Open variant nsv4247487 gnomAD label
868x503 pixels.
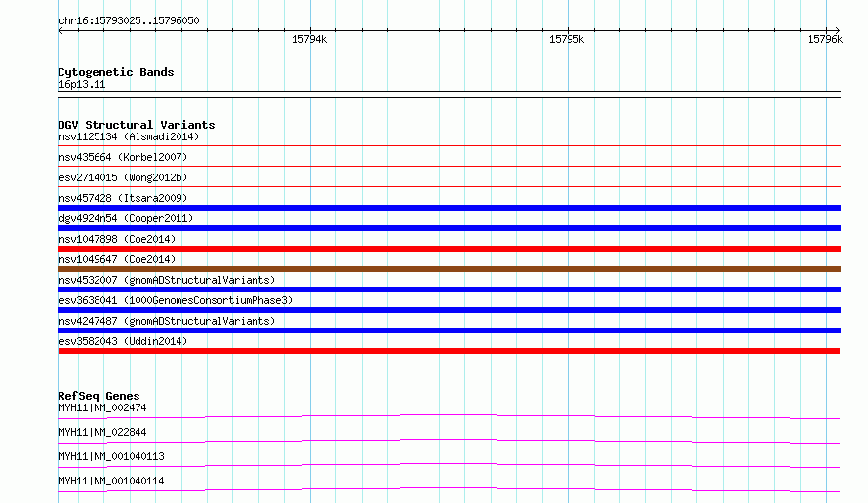[x=167, y=321]
